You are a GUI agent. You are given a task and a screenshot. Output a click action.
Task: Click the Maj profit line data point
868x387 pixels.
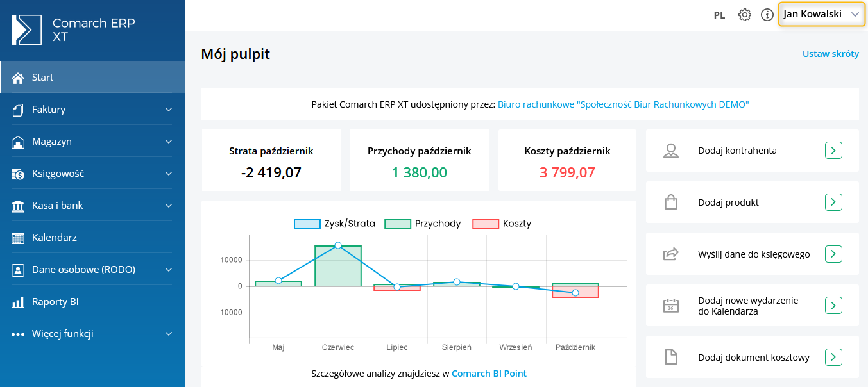pyautogui.click(x=278, y=281)
